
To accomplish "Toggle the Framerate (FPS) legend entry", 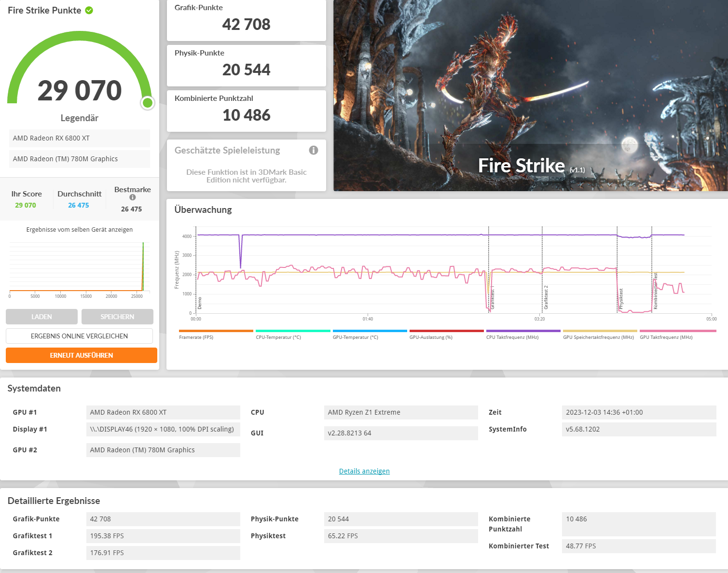I will 216,335.
